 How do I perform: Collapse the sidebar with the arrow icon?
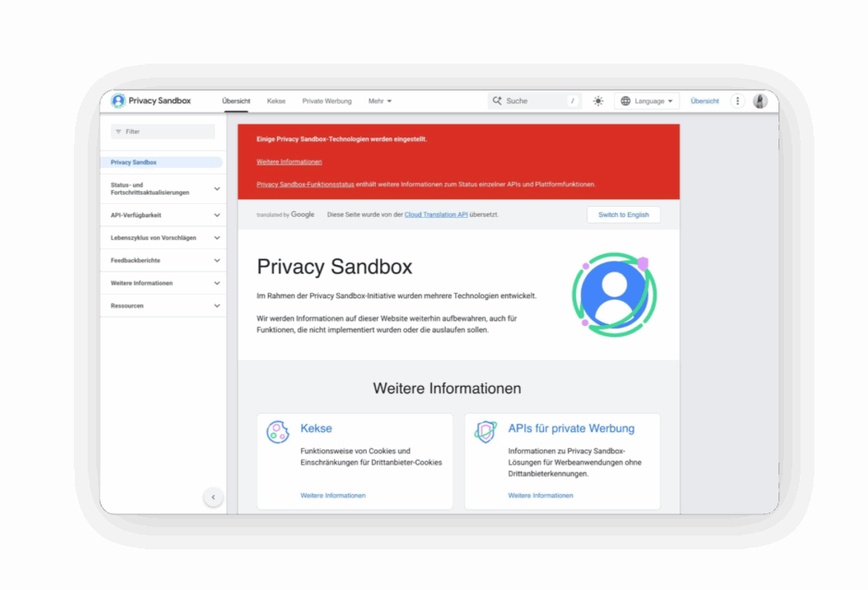tap(213, 497)
